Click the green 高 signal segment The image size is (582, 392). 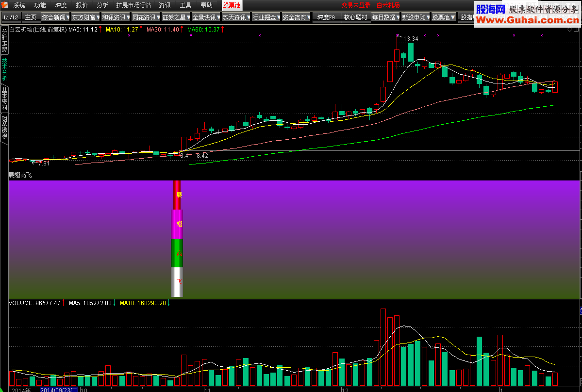[x=177, y=253]
